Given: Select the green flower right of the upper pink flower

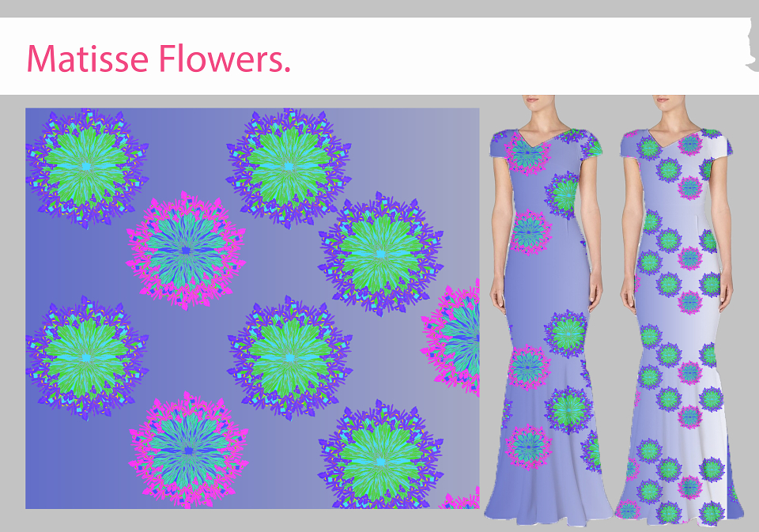Looking at the screenshot, I should [x=380, y=254].
